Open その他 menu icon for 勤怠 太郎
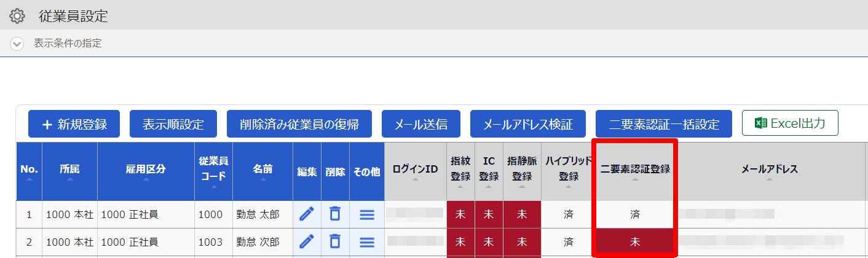This screenshot has width=868, height=258. [367, 214]
